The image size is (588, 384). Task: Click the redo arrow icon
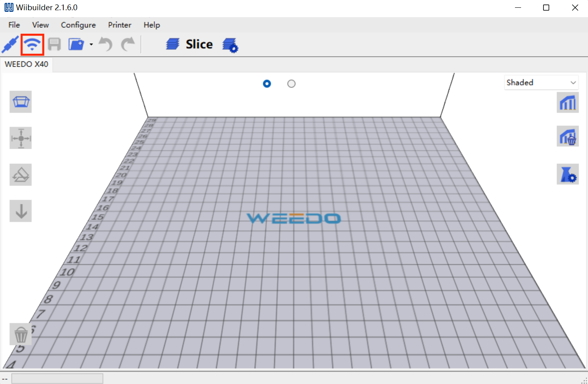[128, 44]
